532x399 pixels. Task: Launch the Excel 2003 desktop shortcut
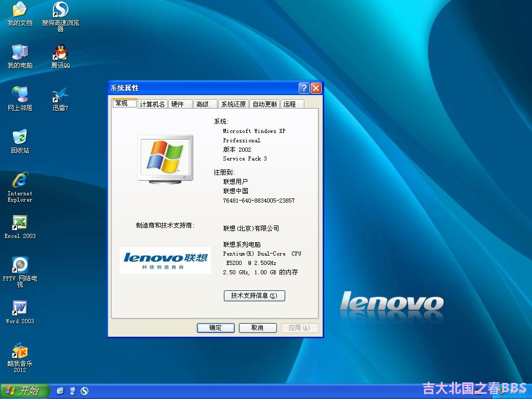[20, 227]
